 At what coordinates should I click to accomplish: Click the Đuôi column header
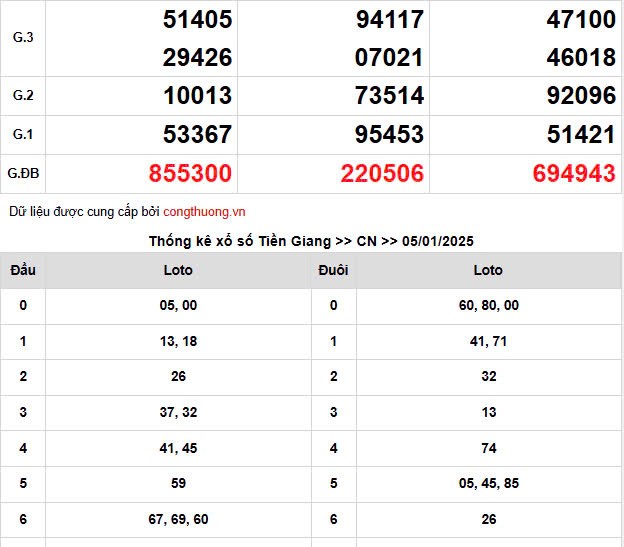tap(333, 270)
